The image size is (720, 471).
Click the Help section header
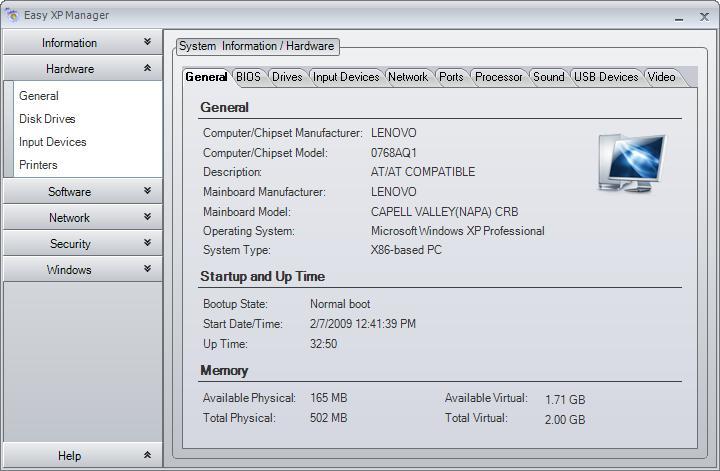pos(83,455)
